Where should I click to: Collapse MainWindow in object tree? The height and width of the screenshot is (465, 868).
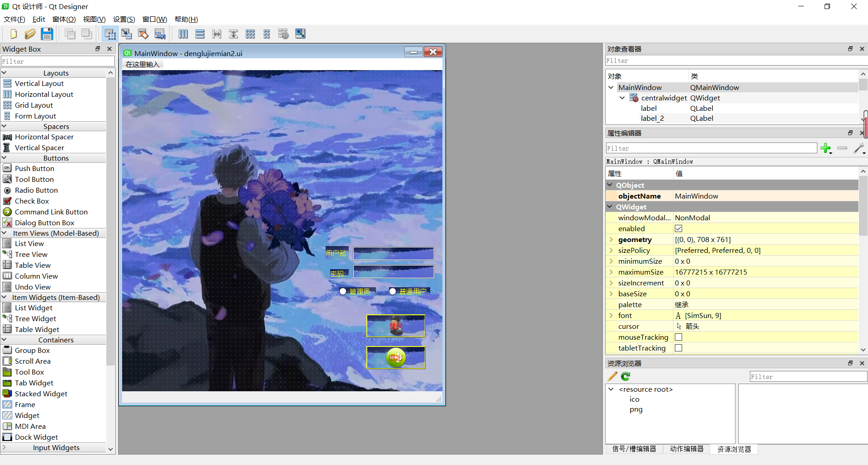tap(611, 87)
